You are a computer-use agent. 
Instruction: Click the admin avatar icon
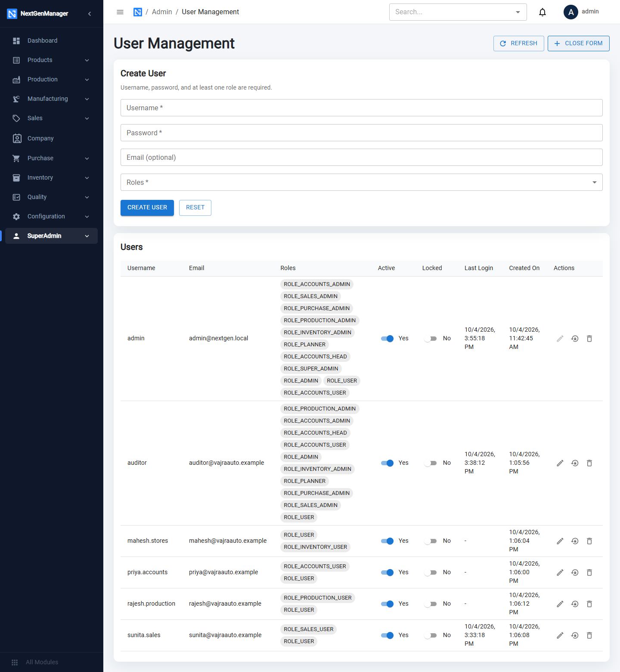pos(571,12)
